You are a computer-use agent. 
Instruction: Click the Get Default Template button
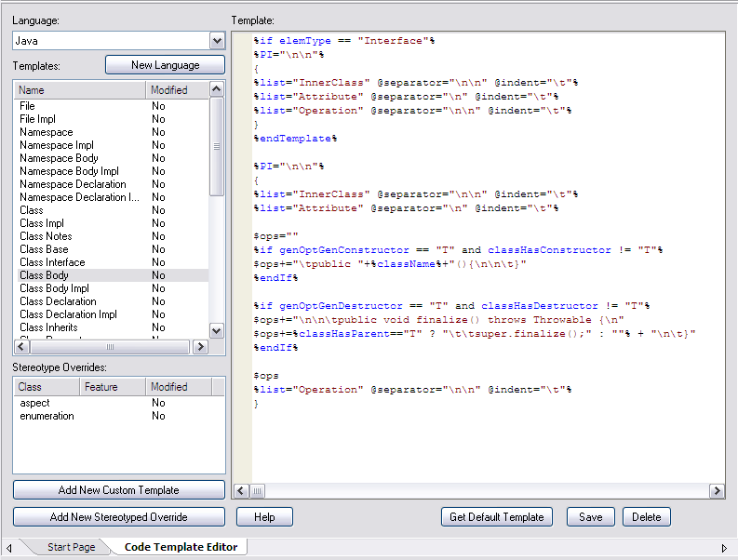coord(497,516)
